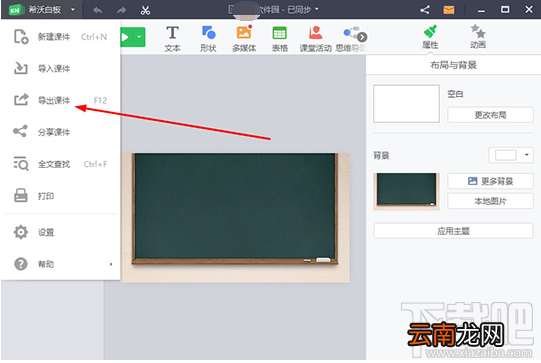Click the 本地图片 button
Screen dimensions: 541x363
pos(490,201)
